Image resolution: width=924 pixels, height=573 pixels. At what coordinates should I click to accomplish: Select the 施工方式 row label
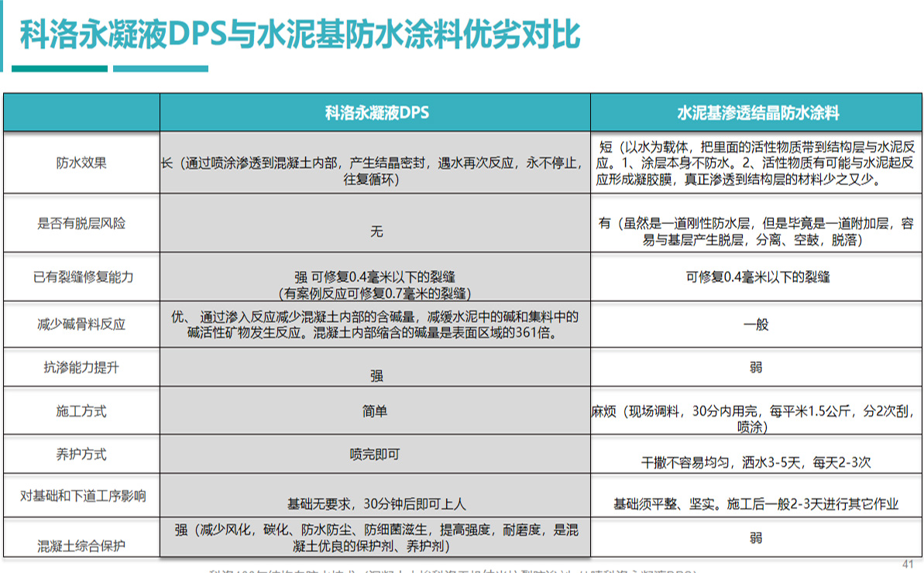click(81, 411)
